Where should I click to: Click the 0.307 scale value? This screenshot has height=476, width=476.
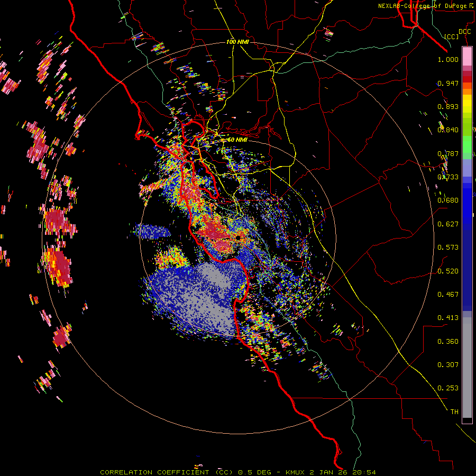click(x=448, y=365)
